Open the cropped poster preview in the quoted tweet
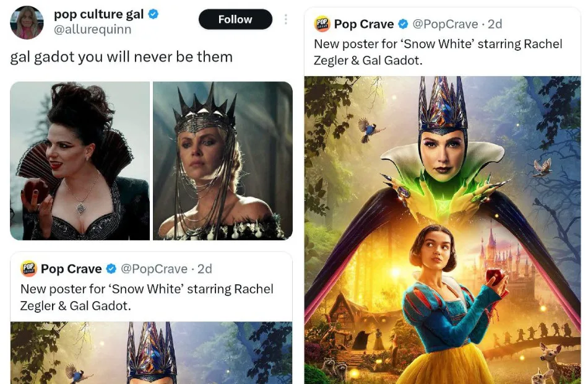The image size is (588, 384). click(151, 352)
